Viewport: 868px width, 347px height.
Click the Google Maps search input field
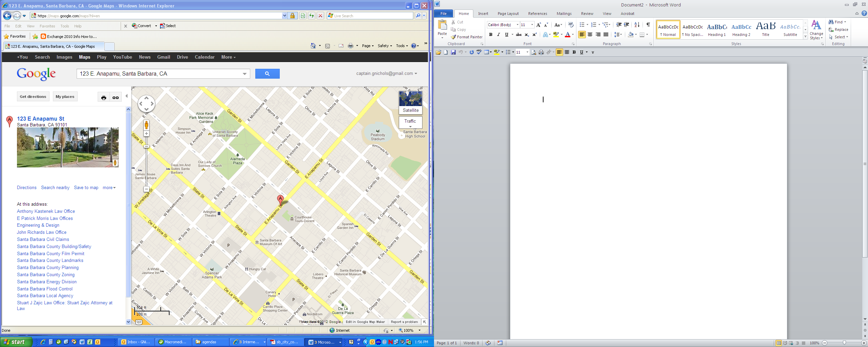click(163, 74)
